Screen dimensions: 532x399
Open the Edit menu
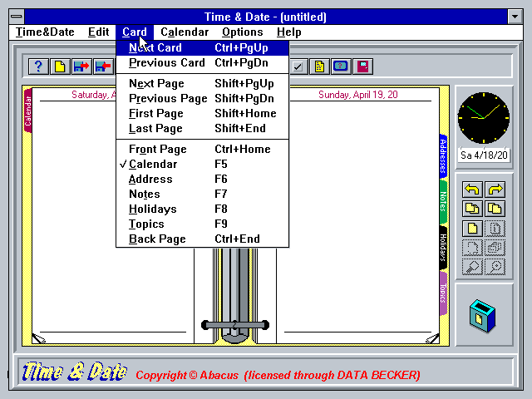(98, 32)
